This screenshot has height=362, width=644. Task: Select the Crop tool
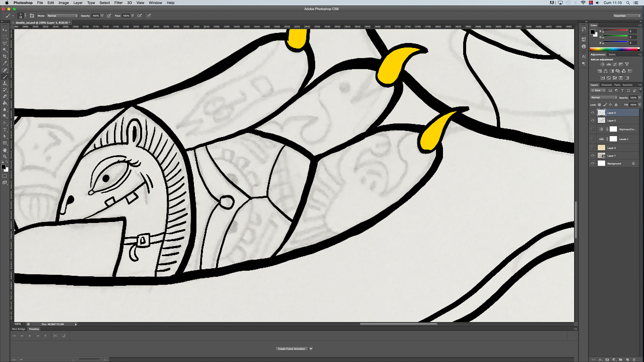5,56
